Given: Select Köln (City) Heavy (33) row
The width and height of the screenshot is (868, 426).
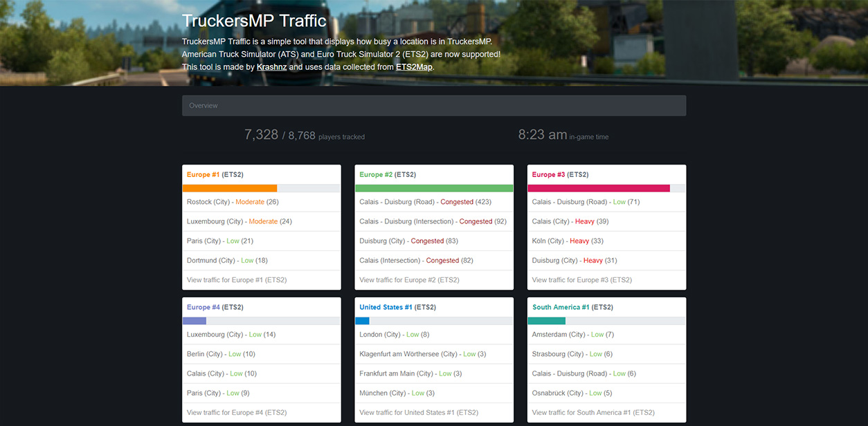Looking at the screenshot, I should point(607,241).
